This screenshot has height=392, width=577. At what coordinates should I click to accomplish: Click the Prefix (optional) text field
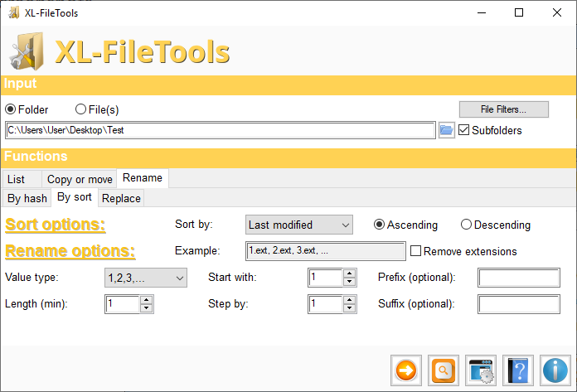519,278
